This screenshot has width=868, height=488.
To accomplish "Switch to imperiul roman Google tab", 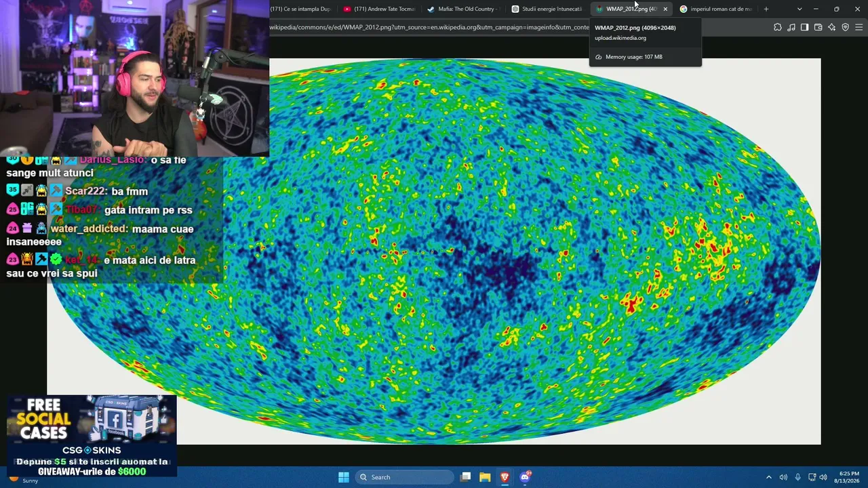I will tap(715, 9).
